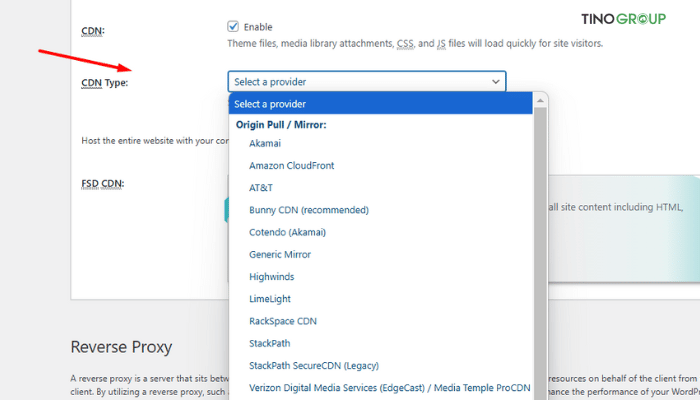Click the dropdown list scroll-up arrow
The height and width of the screenshot is (400, 700).
pos(540,101)
